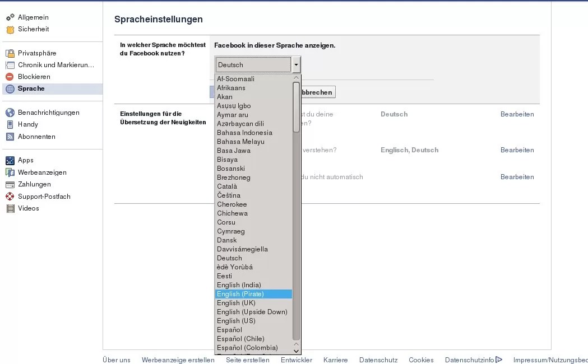Click Bearbeiten next to Deutsch
Viewport: 588px width, 364px height.
point(517,114)
